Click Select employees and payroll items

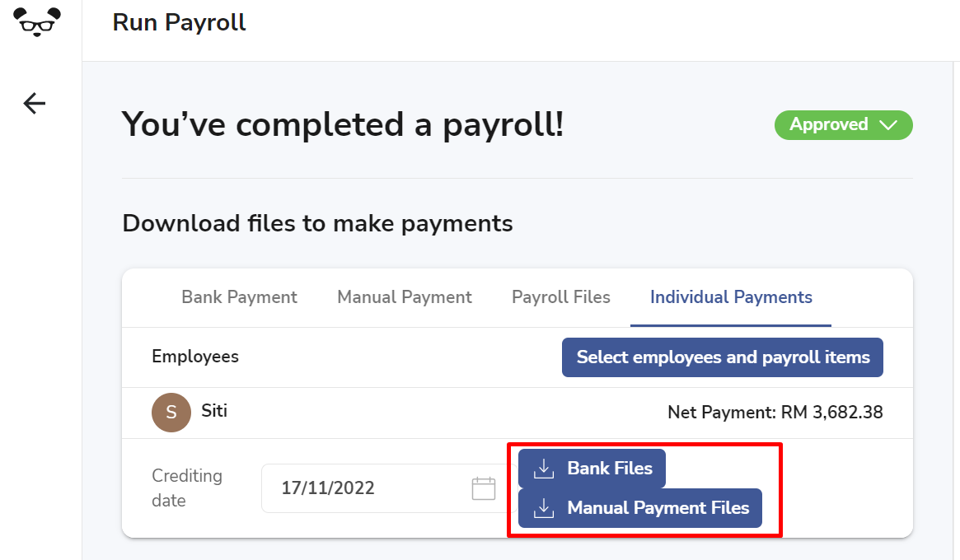pyautogui.click(x=723, y=357)
